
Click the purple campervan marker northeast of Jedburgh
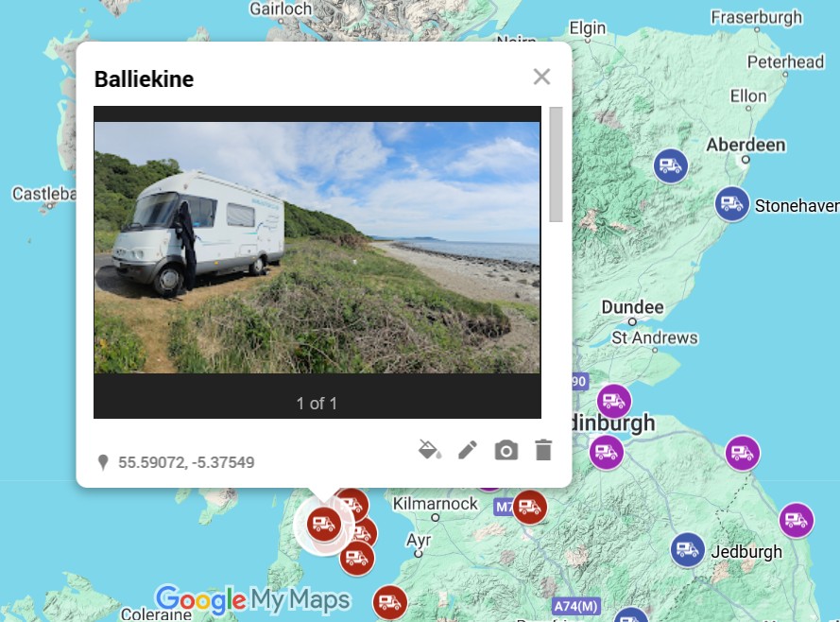[797, 520]
